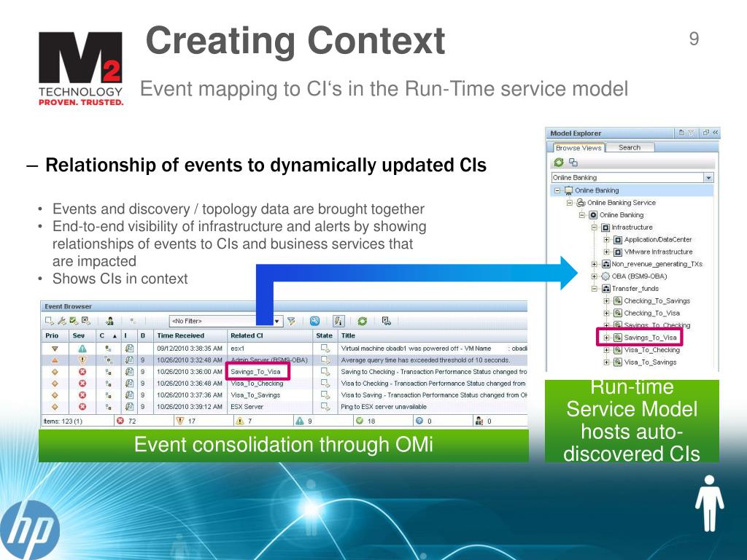This screenshot has height=560, width=747.
Task: Click the filter icon in Model Explorer header
Action: (x=691, y=133)
